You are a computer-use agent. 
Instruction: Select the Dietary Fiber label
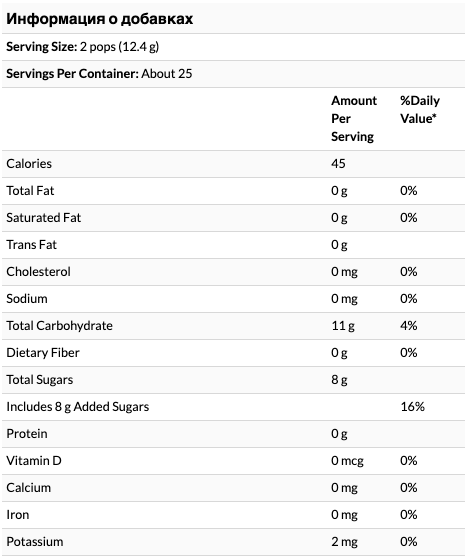43,353
